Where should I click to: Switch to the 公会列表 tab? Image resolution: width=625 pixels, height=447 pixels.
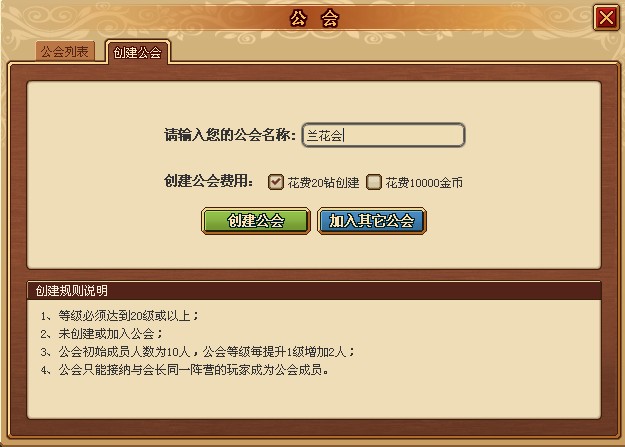pyautogui.click(x=65, y=51)
